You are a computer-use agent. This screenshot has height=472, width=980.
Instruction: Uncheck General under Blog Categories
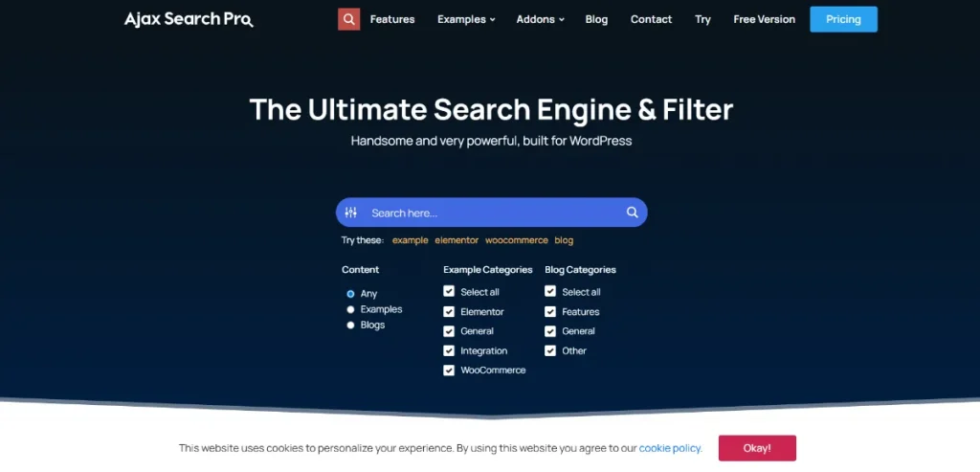click(x=550, y=330)
